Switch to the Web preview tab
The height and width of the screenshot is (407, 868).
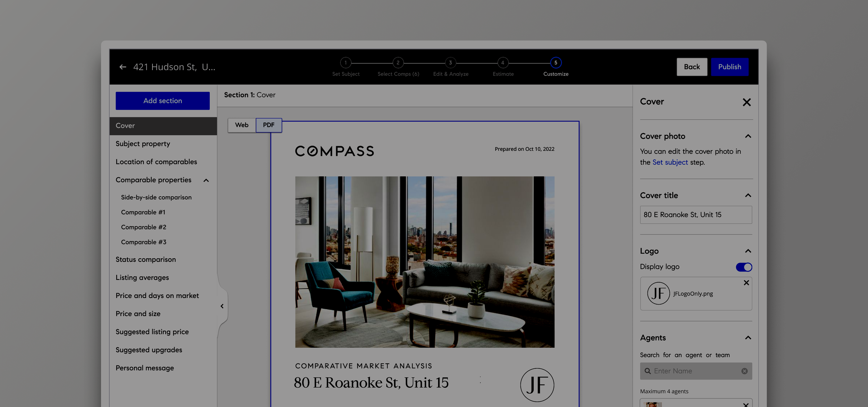coord(242,125)
